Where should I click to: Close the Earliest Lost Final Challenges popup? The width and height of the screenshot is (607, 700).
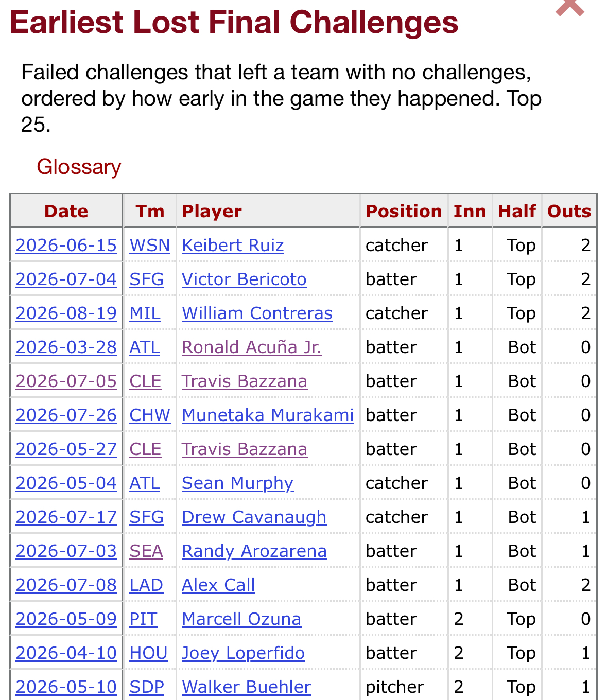[x=570, y=7]
